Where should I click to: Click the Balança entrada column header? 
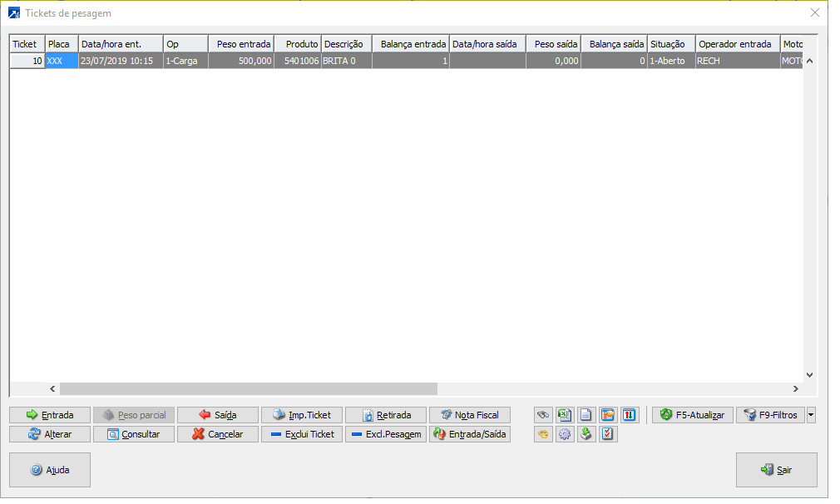pos(411,44)
